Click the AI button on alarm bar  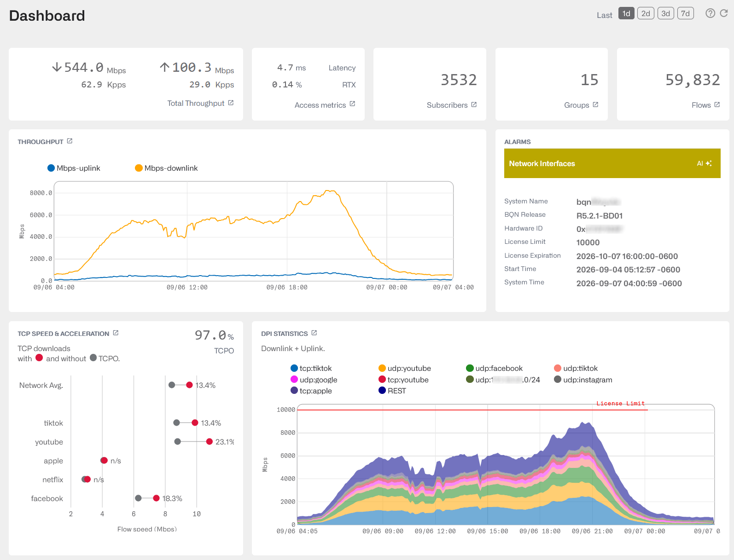click(x=704, y=163)
